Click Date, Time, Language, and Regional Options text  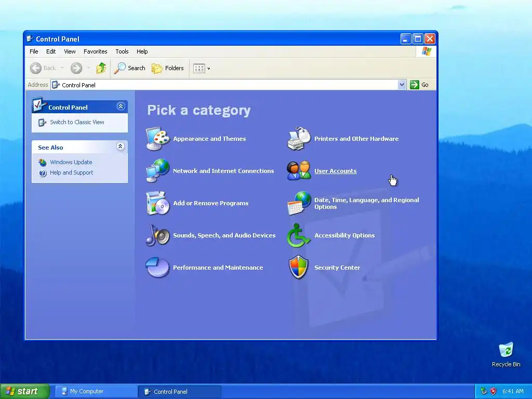pos(366,203)
